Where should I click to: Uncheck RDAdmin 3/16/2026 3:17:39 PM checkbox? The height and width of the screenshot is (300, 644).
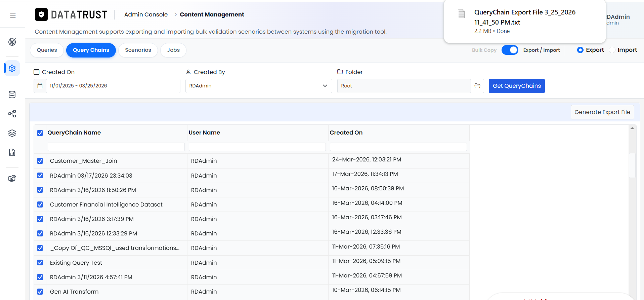pos(40,219)
